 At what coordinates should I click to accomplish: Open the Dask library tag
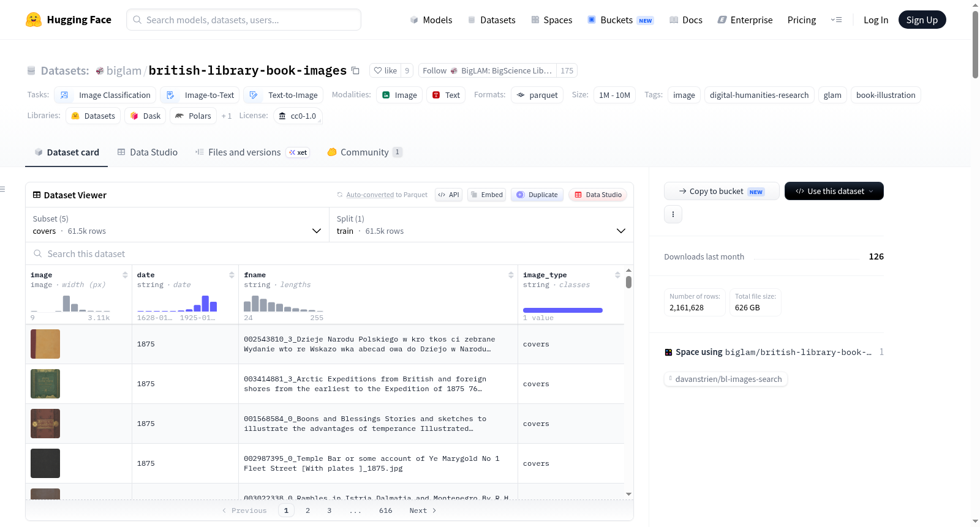pos(145,116)
